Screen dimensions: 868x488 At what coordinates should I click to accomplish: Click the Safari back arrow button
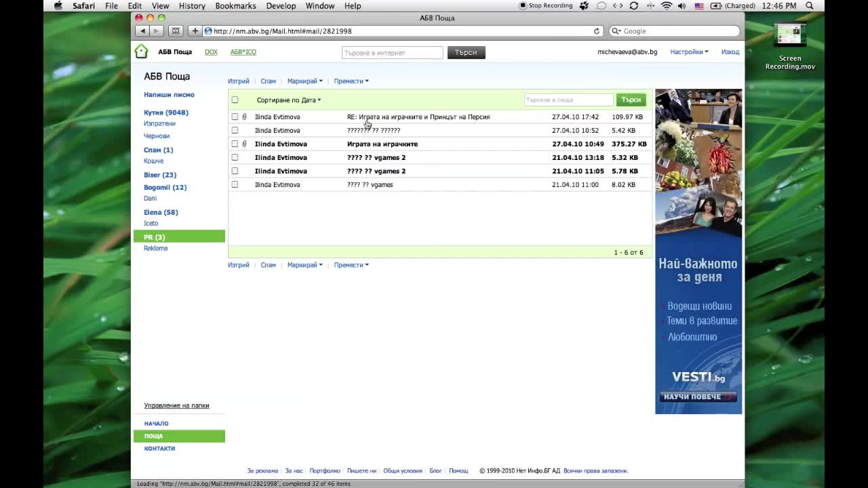coord(142,31)
